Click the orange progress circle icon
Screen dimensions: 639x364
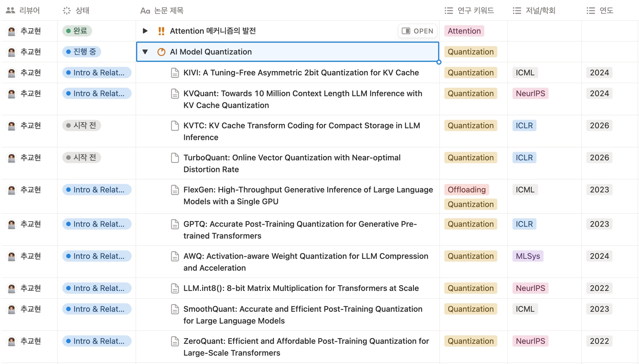(161, 52)
